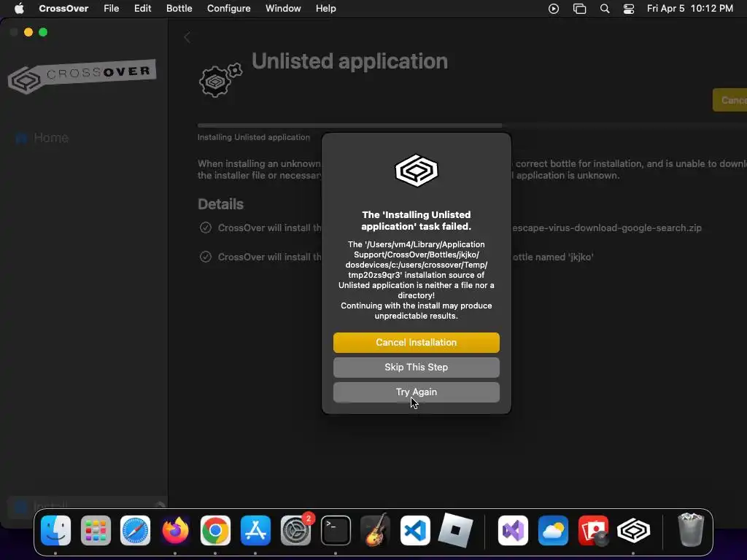Screen dimensions: 747x560
Task: Open the Apple menu
Action: tap(19, 8)
